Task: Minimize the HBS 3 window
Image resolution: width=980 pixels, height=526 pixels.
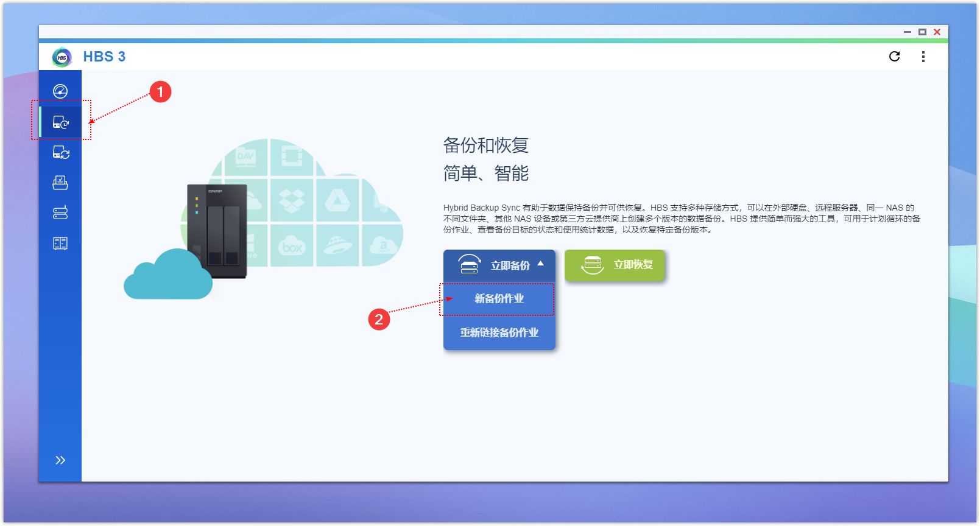Action: click(x=907, y=32)
